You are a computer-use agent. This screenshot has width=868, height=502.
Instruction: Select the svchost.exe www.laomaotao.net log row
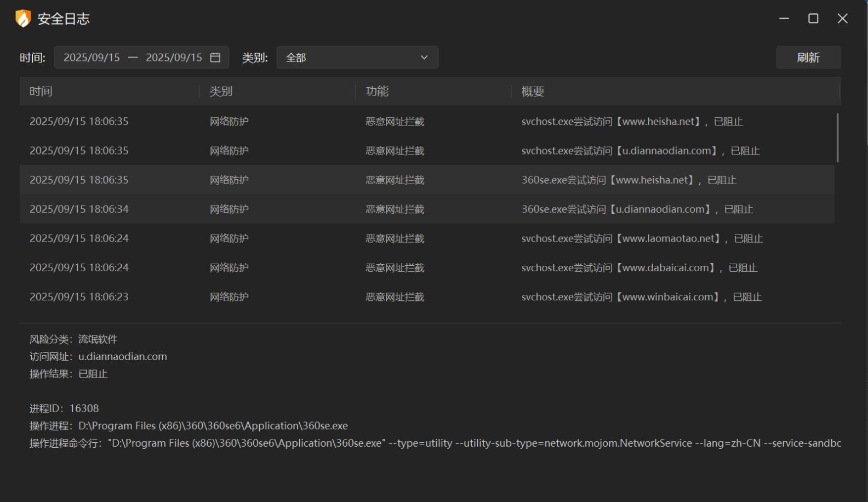coord(427,238)
